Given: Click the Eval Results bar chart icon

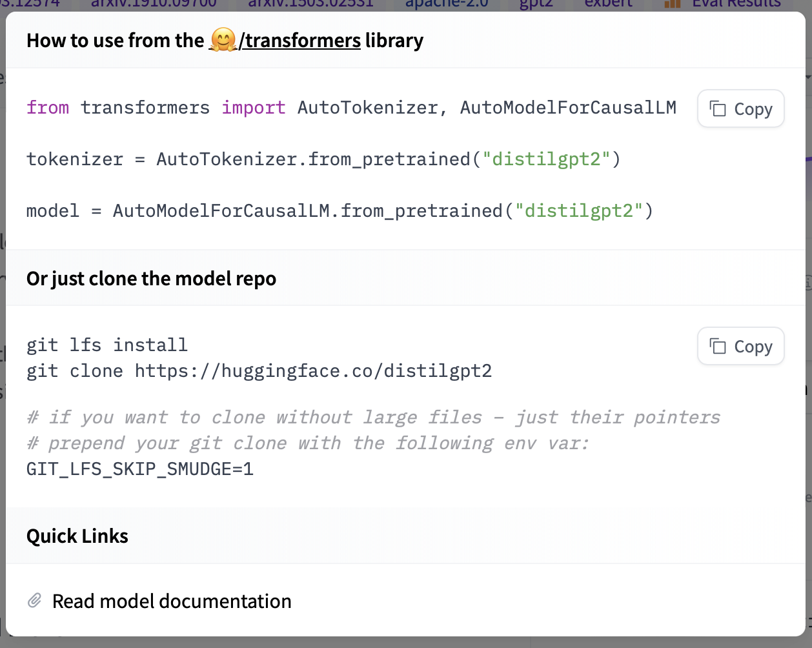Looking at the screenshot, I should point(673,4).
